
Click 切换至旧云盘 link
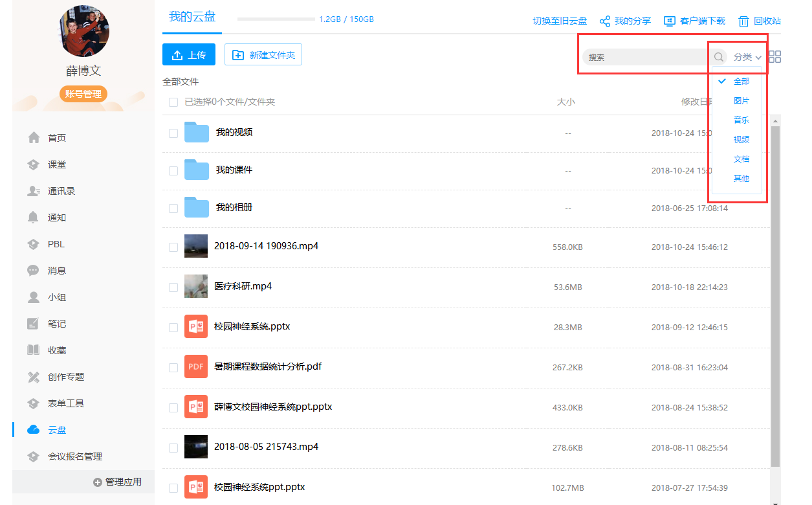click(560, 21)
